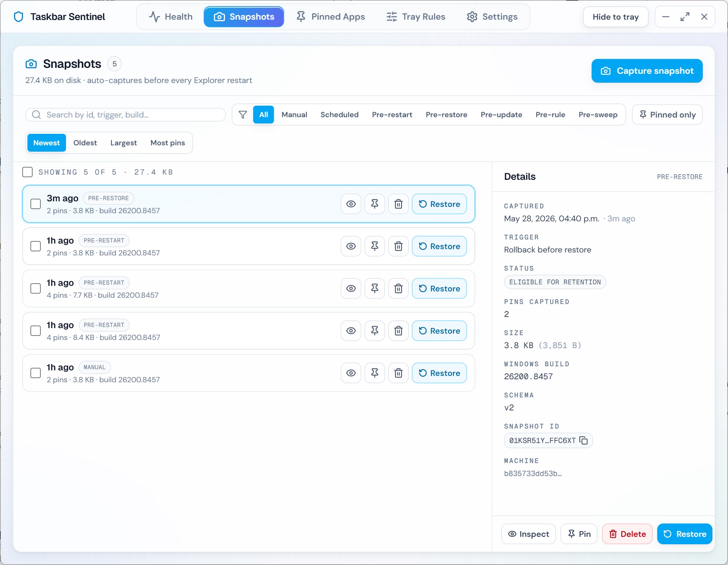Click the red Delete button in Details

coord(627,534)
